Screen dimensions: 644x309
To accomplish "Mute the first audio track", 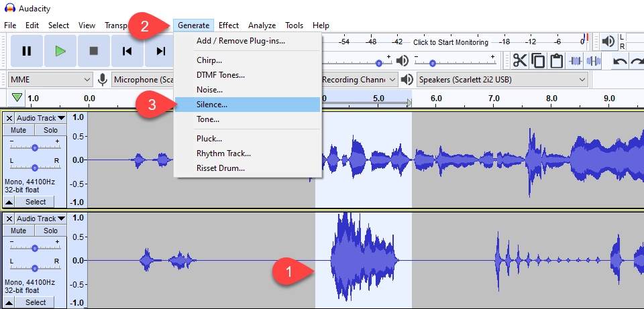I will point(18,130).
